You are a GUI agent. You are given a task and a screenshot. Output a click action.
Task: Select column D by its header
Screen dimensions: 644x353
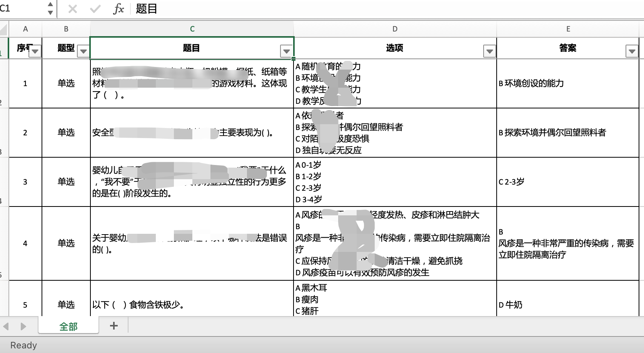(x=395, y=29)
